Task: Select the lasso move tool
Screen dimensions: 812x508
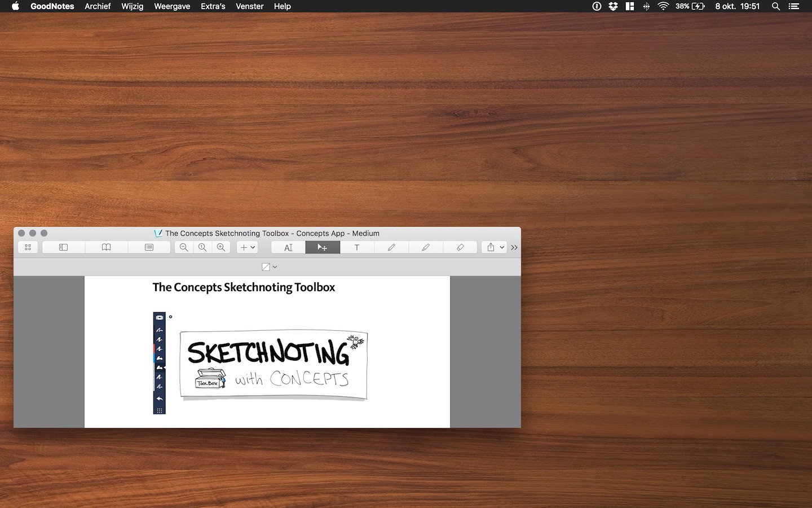Action: tap(323, 247)
